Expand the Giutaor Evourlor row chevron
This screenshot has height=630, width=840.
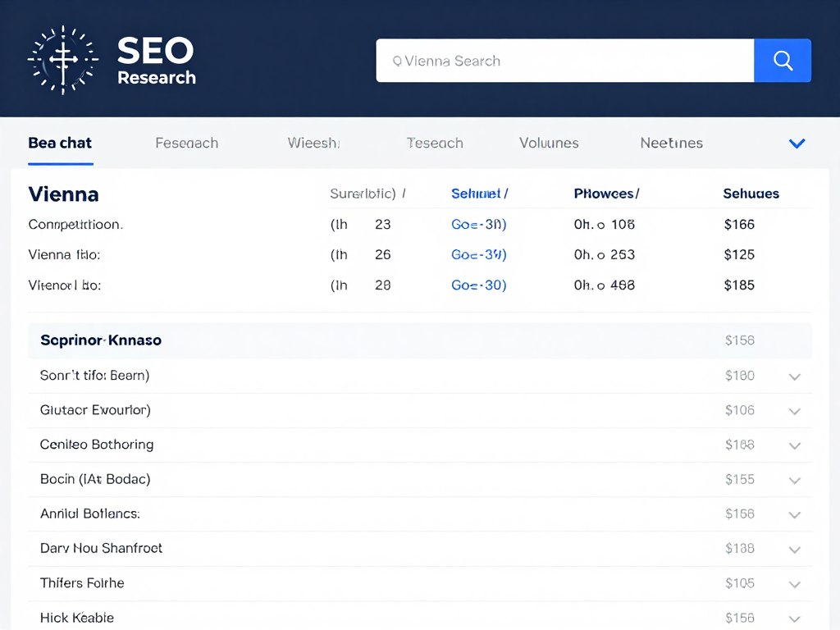tap(794, 412)
